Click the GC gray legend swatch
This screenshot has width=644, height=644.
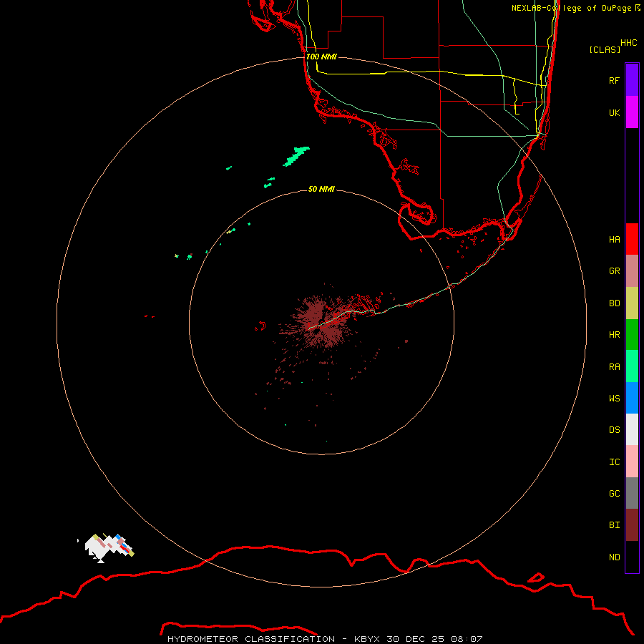coord(632,493)
